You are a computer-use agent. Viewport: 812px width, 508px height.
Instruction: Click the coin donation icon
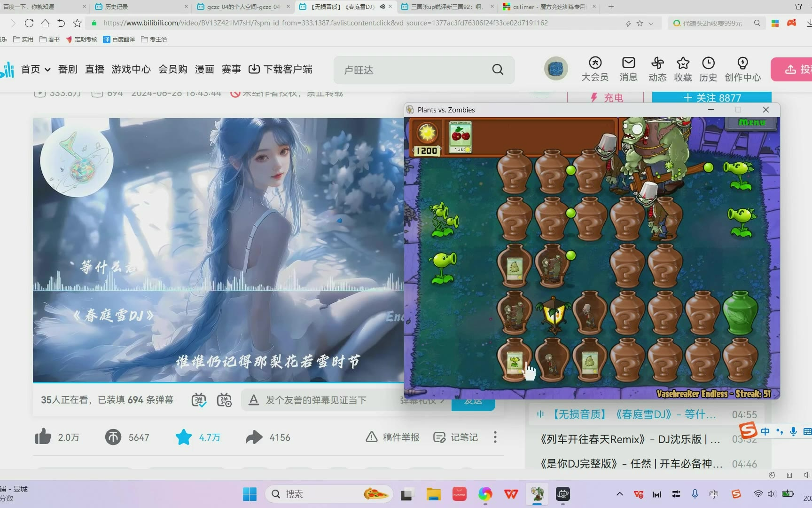[x=113, y=437]
